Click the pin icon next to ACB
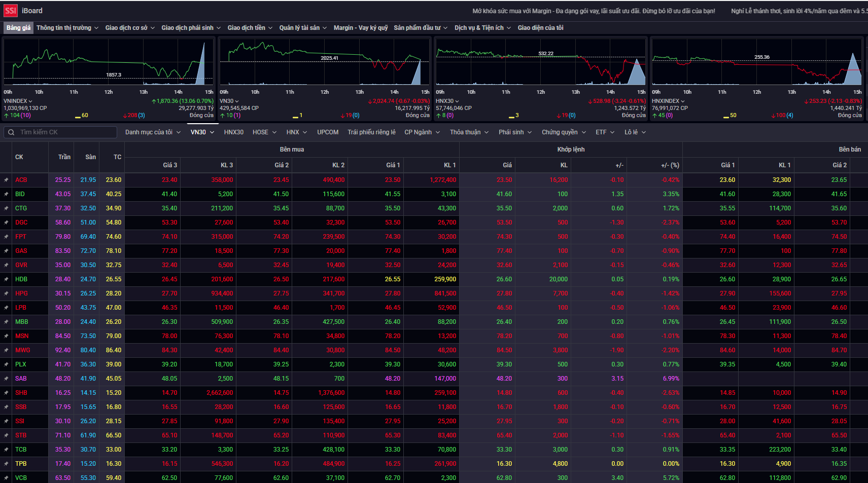Image resolution: width=868 pixels, height=483 pixels. 6,180
